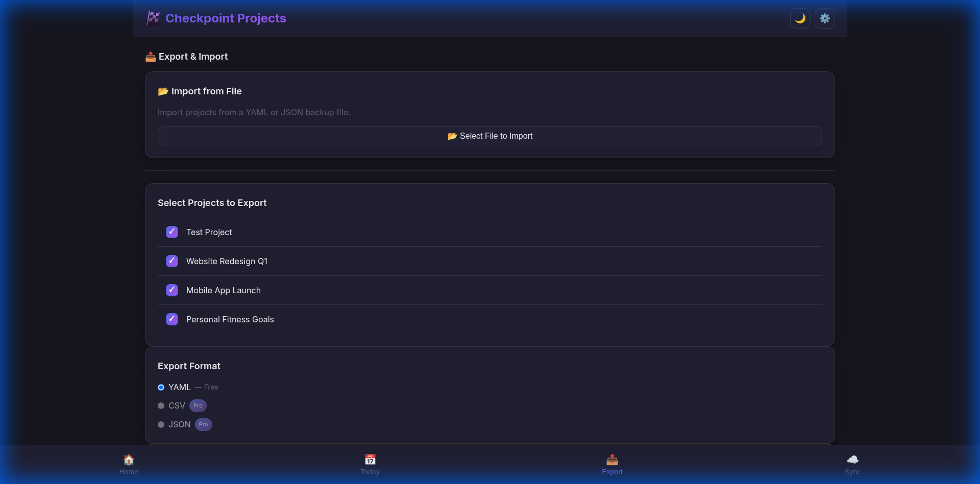
Task: Click the Today calendar icon
Action: 370,460
